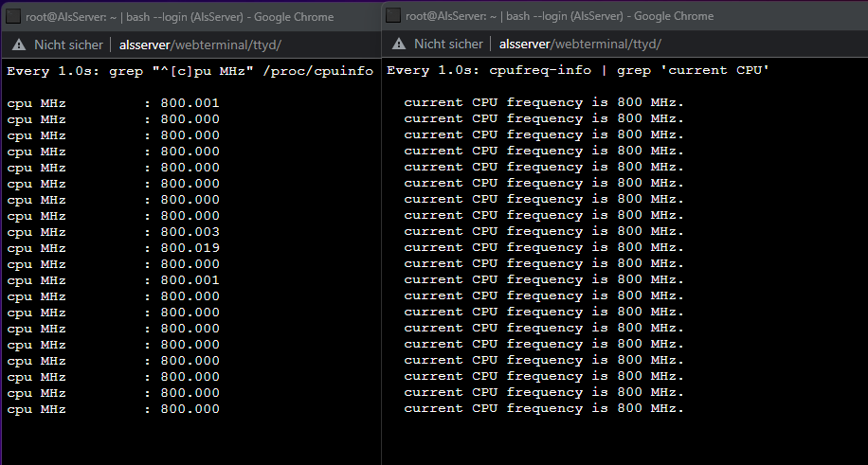
Task: Select the alsserver/webterminal/ttyd/ URL in left window
Action: (x=200, y=45)
